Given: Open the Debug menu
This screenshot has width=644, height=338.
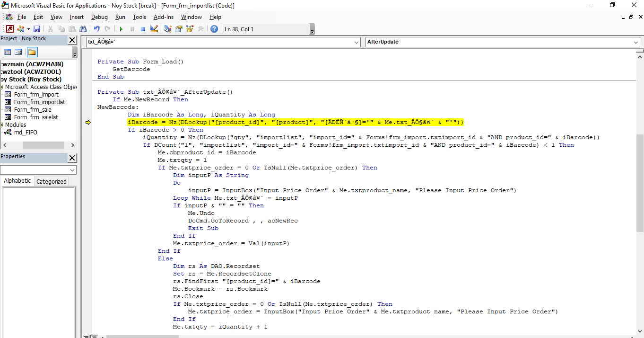Looking at the screenshot, I should tap(99, 17).
